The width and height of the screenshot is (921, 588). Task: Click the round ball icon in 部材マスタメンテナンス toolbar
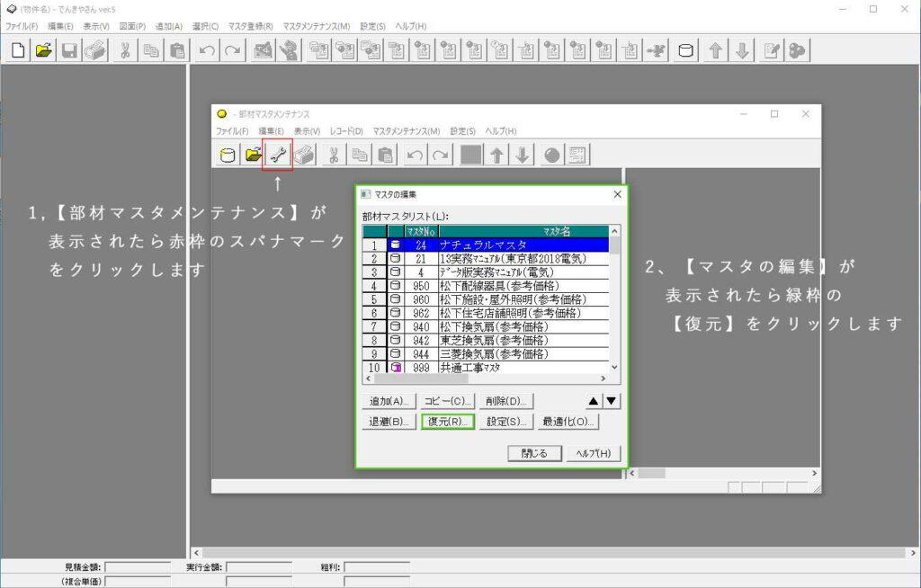(551, 156)
